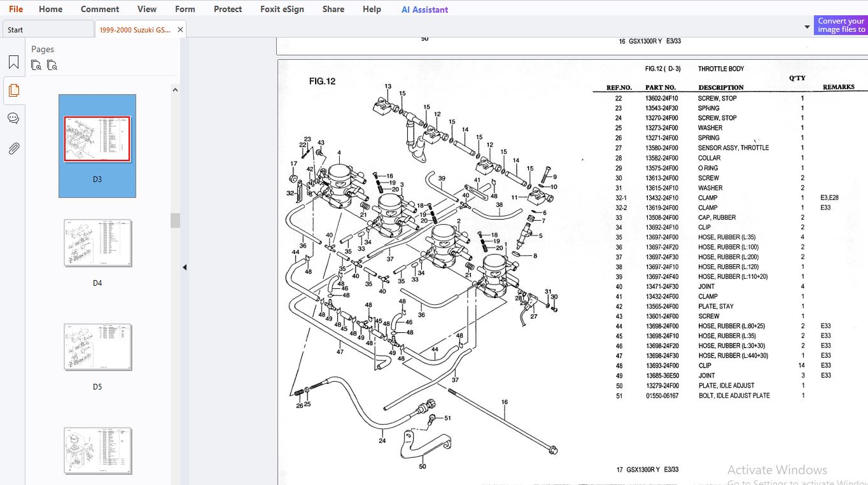Launch the AI Assistant

424,10
